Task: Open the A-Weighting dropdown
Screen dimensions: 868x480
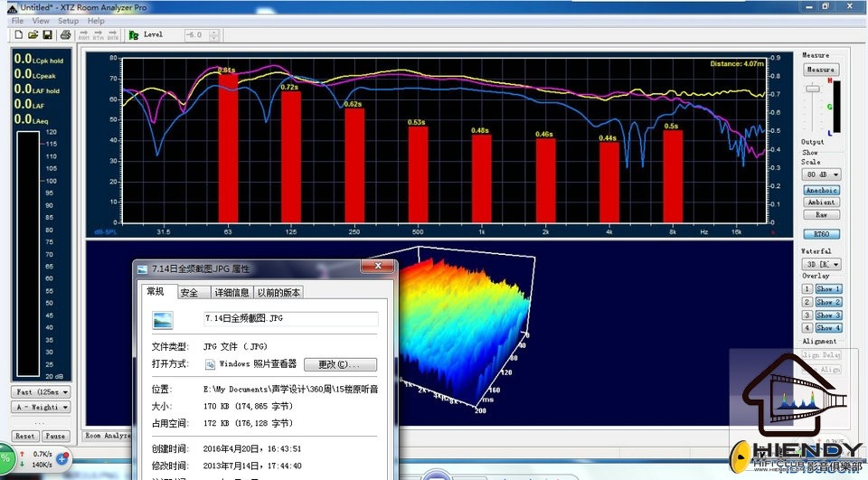Action: [41, 407]
